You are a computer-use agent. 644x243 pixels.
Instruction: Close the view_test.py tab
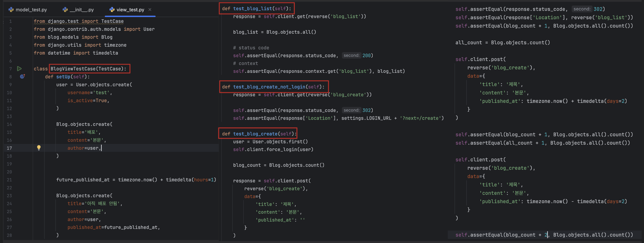(150, 10)
